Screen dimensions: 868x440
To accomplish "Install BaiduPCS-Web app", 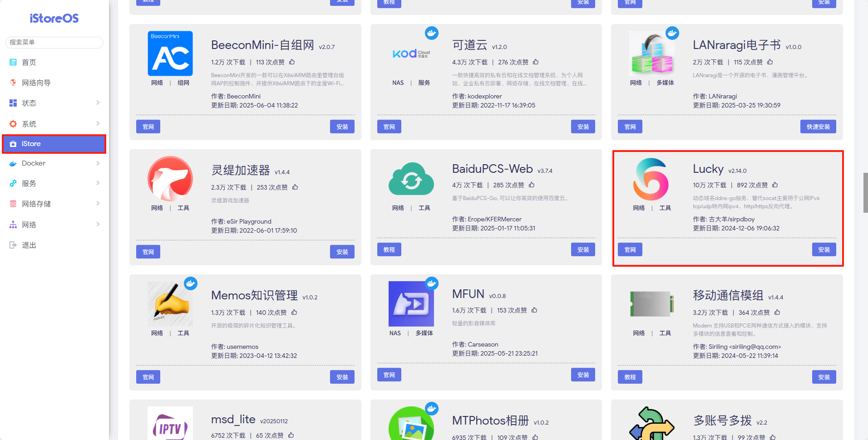I will 583,249.
